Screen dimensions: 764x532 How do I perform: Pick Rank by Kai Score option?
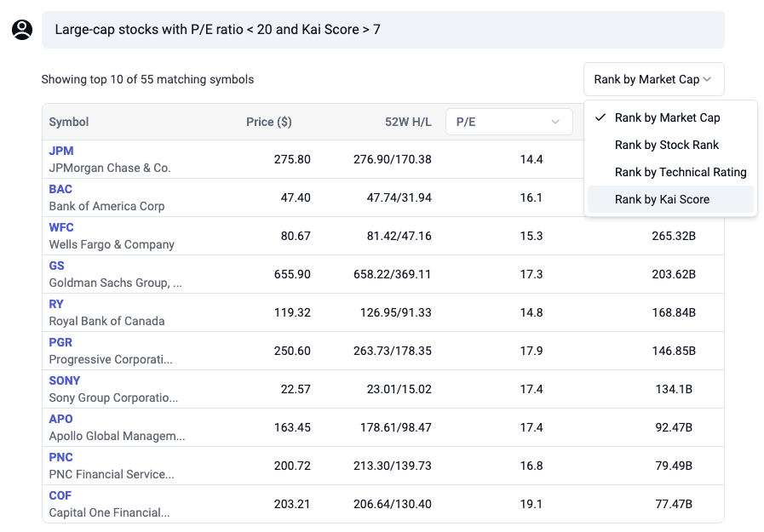(x=662, y=199)
